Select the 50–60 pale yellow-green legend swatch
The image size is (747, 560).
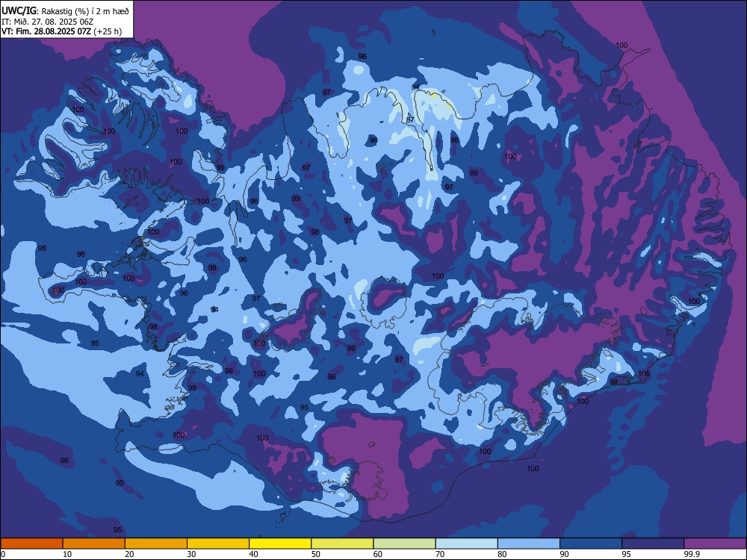(342, 544)
